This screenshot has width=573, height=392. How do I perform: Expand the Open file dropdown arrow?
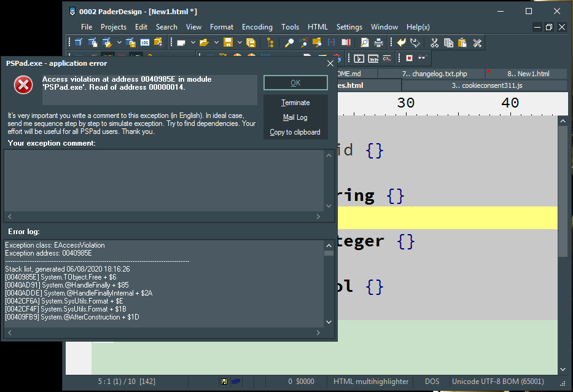pyautogui.click(x=216, y=42)
